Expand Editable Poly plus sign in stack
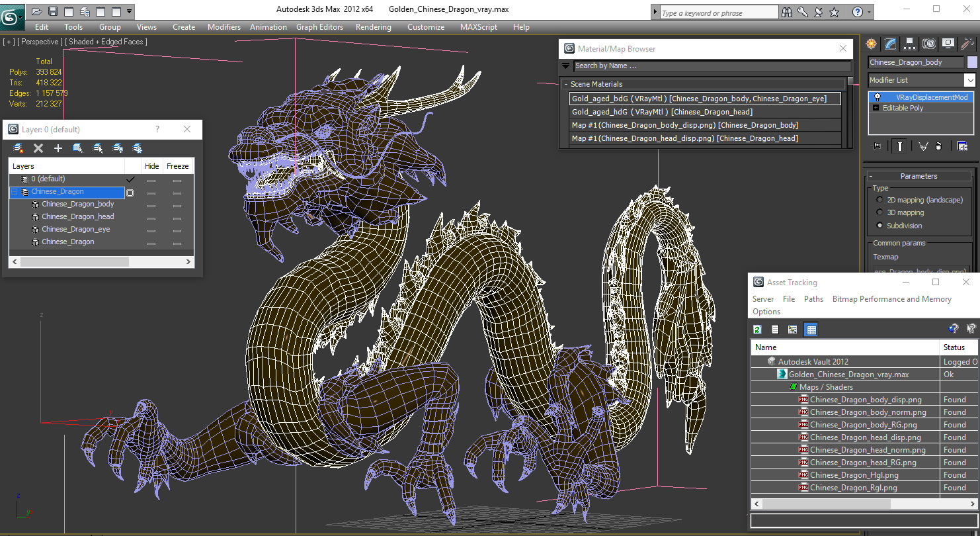Screen dimensions: 980x536 pos(876,108)
